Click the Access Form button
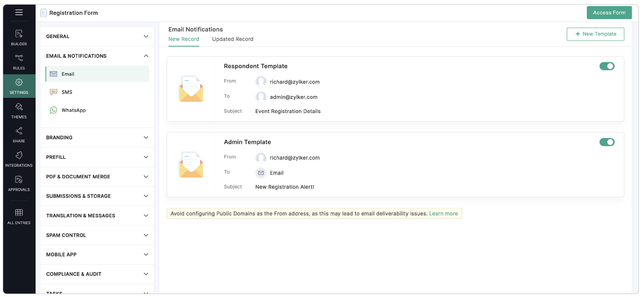Viewport: 644px width, 297px height. click(609, 12)
